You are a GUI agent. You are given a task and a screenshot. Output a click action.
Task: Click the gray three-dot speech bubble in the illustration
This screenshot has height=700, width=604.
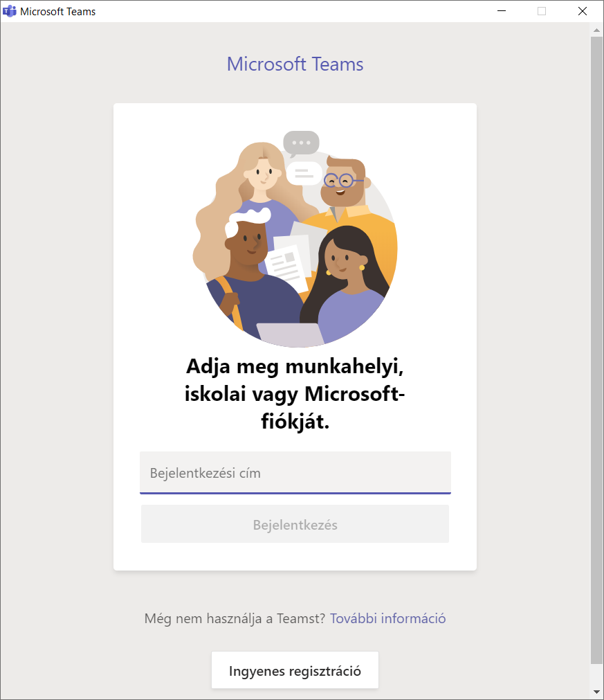point(301,144)
